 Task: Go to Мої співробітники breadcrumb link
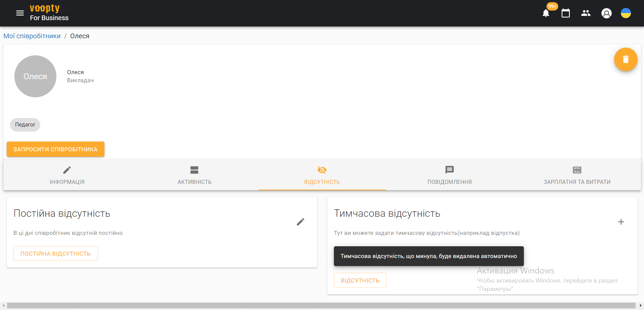tap(32, 36)
